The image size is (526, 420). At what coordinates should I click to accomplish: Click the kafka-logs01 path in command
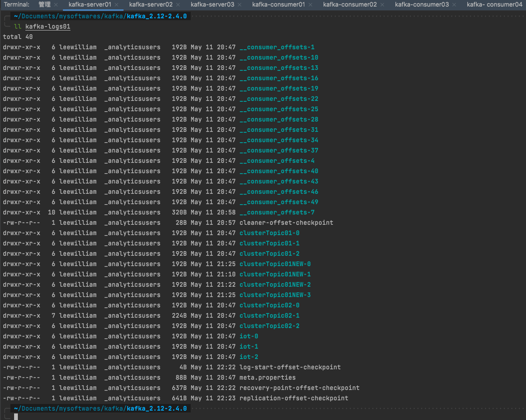(48, 27)
